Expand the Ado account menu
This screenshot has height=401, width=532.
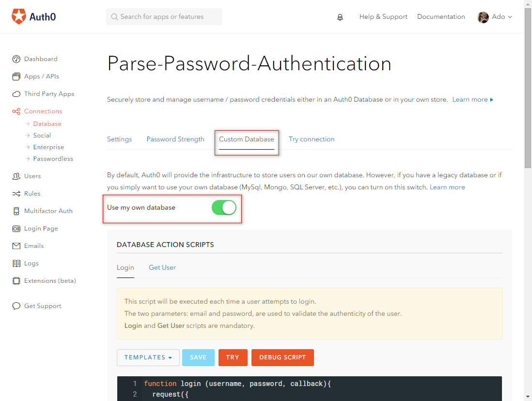click(495, 17)
